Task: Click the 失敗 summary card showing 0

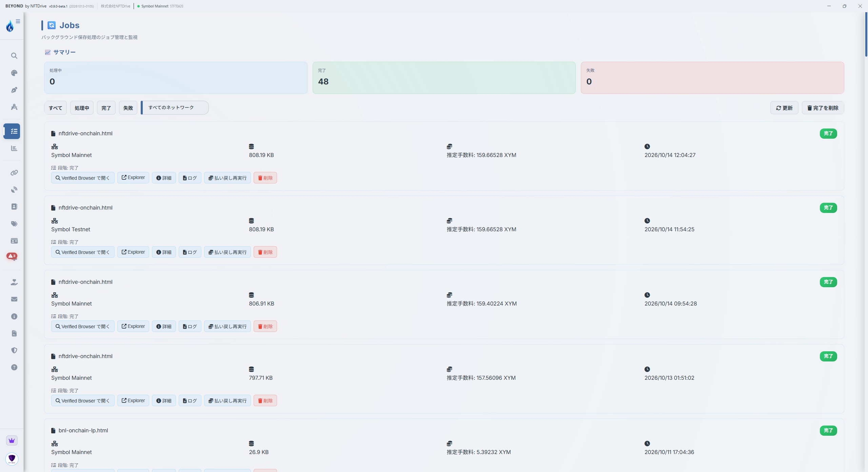Action: [712, 78]
